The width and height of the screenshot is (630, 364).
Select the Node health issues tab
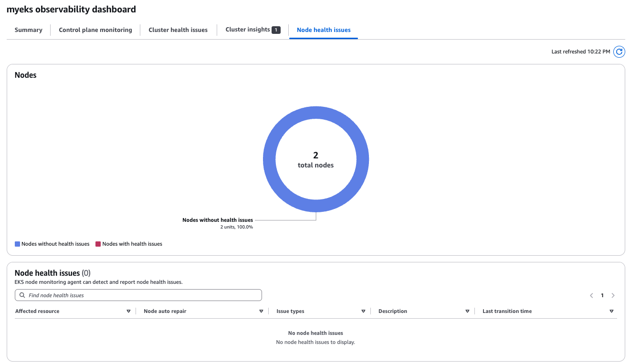[324, 30]
